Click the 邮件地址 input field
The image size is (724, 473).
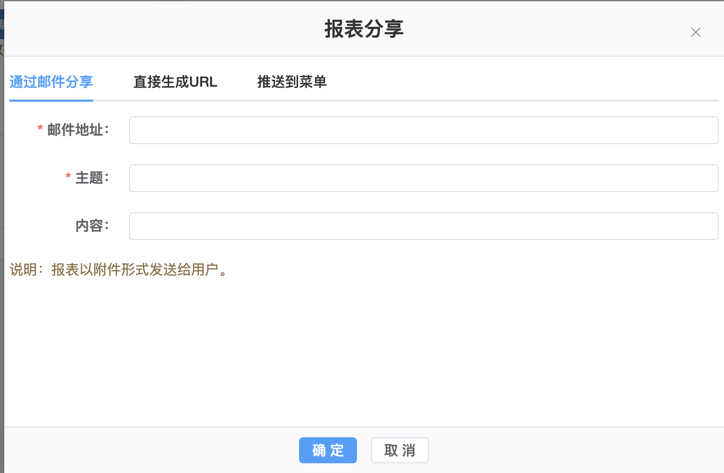click(423, 130)
